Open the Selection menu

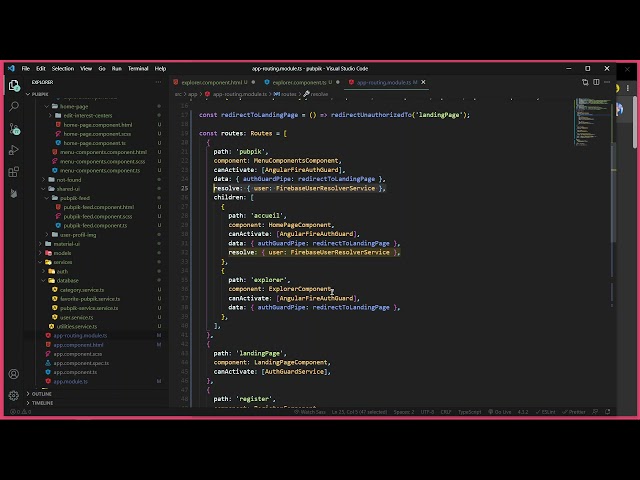point(63,69)
